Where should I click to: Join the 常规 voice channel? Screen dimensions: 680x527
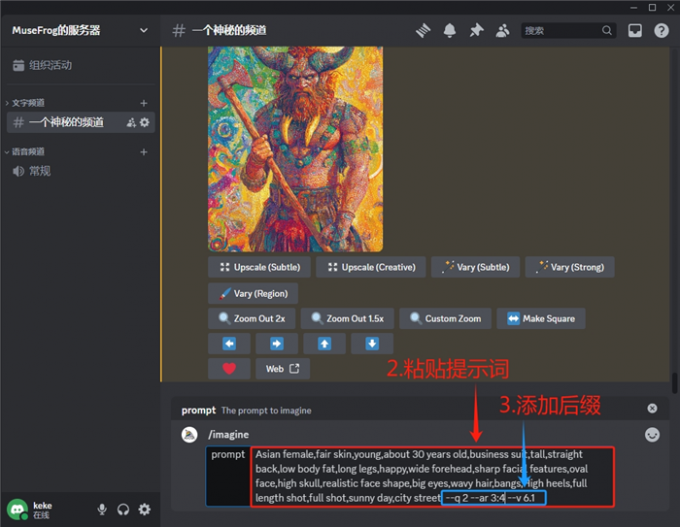pyautogui.click(x=81, y=171)
